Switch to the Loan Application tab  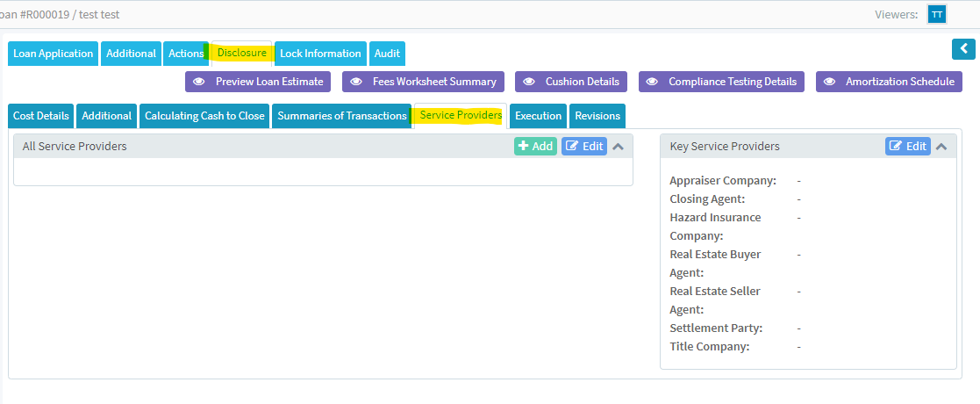click(x=54, y=54)
